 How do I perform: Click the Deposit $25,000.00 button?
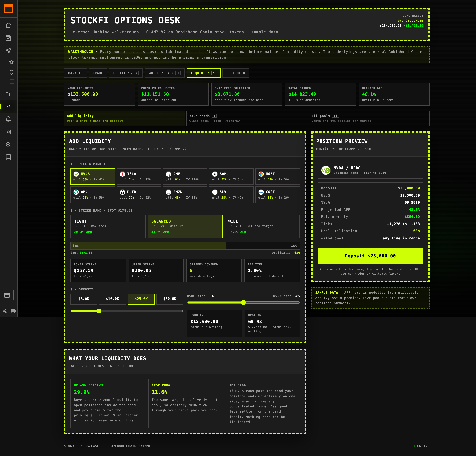coord(370,256)
